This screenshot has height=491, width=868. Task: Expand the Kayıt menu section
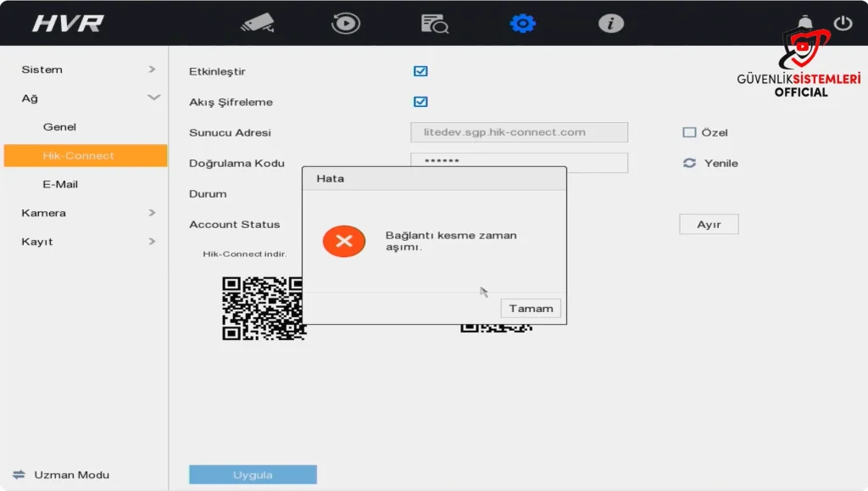[x=85, y=242]
